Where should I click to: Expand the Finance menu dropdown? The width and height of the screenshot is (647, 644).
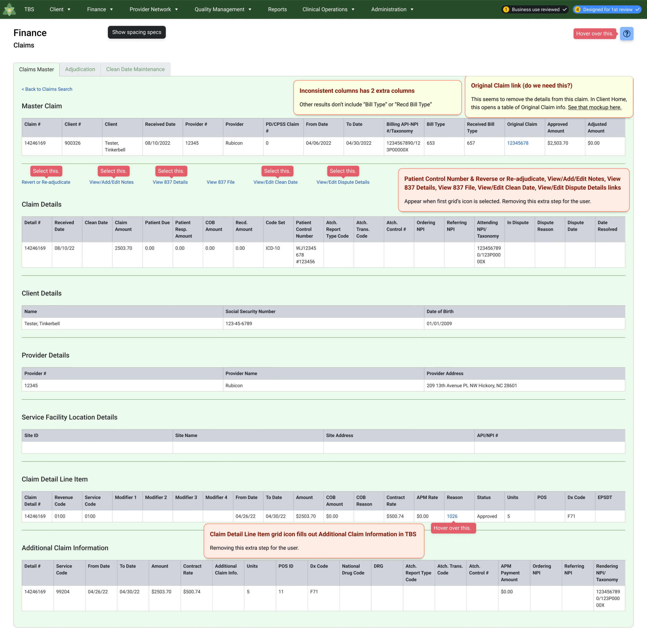100,9
